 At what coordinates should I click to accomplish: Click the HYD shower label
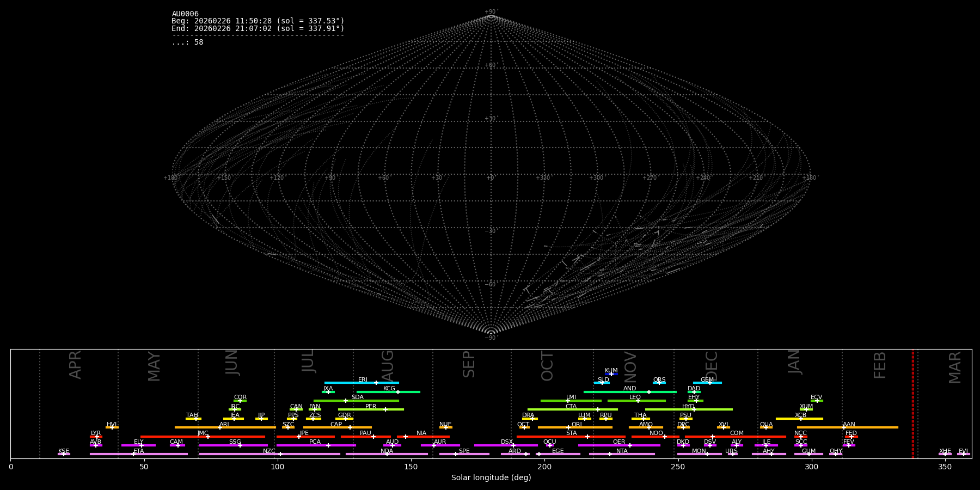point(689,407)
